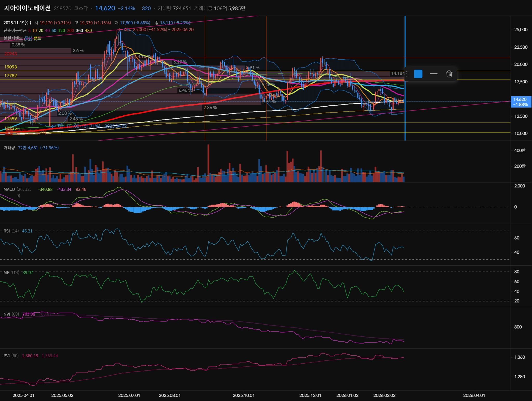Image resolution: width=532 pixels, height=401 pixels.
Task: Select the PVI (60) indicator label
Action: pyautogui.click(x=11, y=356)
